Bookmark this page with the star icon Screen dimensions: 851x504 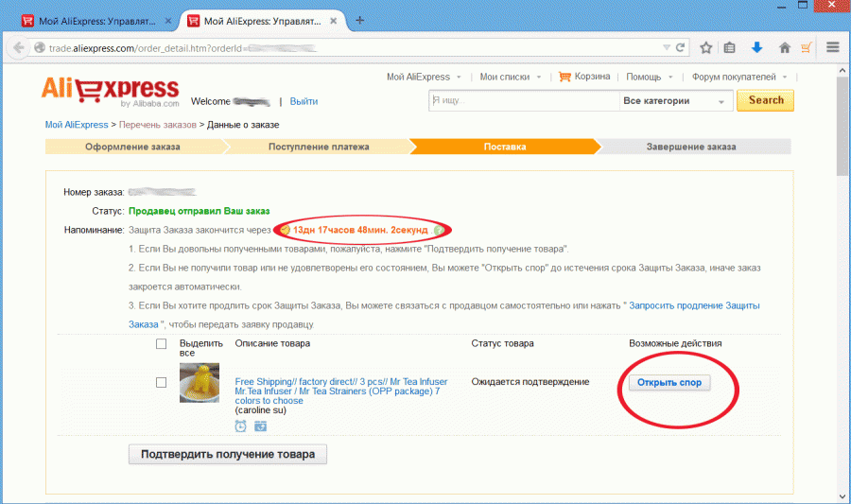point(705,47)
